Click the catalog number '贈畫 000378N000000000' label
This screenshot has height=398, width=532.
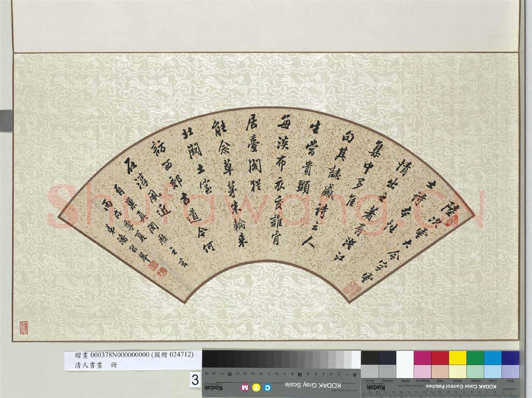click(x=113, y=355)
